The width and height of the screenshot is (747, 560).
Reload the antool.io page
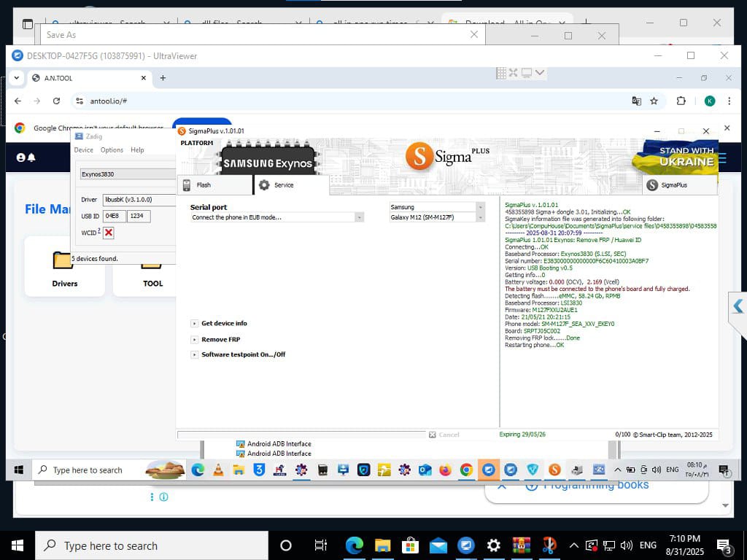click(56, 101)
